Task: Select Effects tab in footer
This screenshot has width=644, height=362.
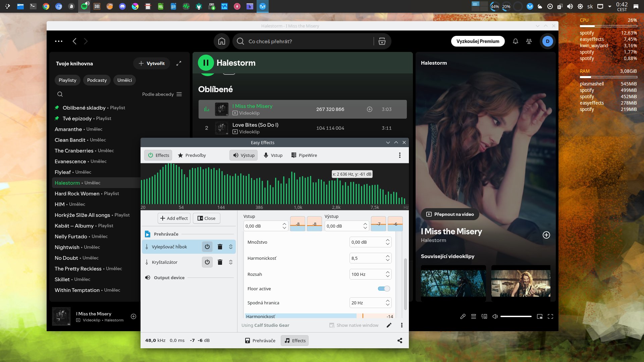Action: coord(295,341)
